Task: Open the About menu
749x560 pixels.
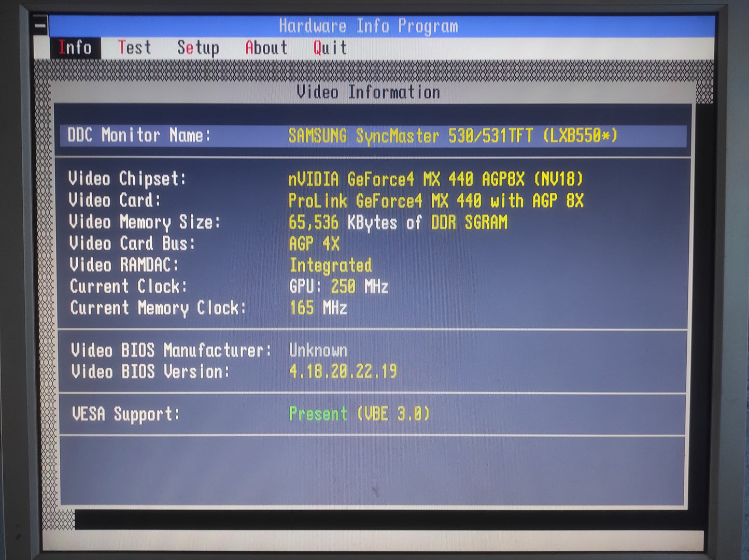Action: coord(266,48)
